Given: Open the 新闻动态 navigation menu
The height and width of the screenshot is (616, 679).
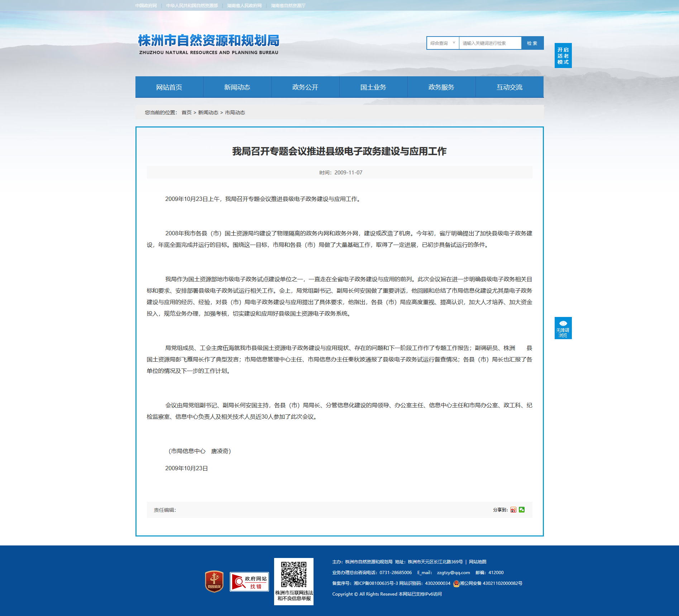Looking at the screenshot, I should click(237, 87).
